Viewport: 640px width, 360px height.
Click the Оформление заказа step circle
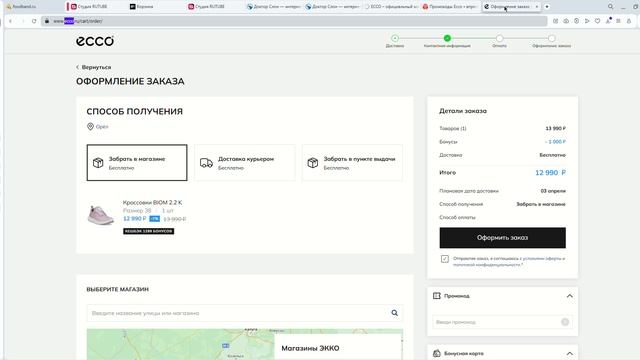[551, 38]
